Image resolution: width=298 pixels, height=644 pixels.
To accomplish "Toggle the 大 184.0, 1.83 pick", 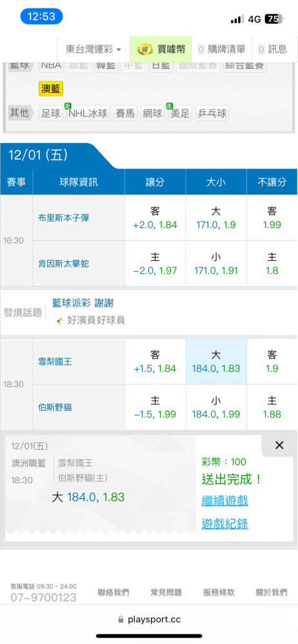I will (216, 361).
